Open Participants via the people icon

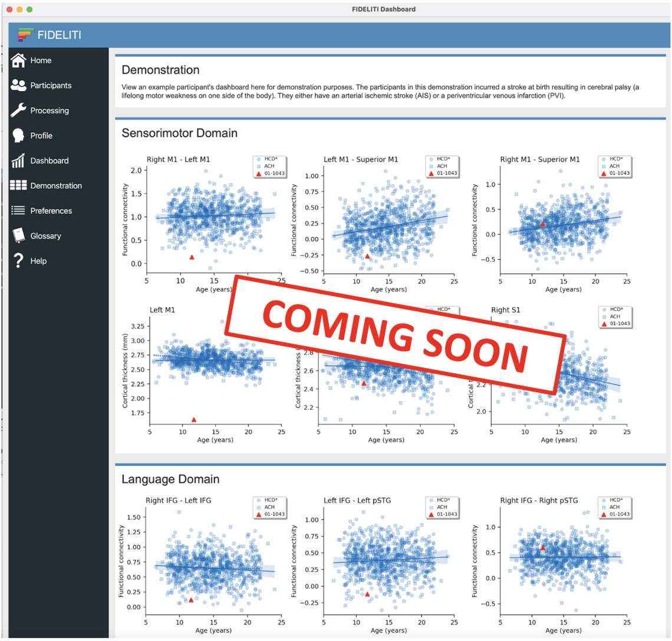19,86
